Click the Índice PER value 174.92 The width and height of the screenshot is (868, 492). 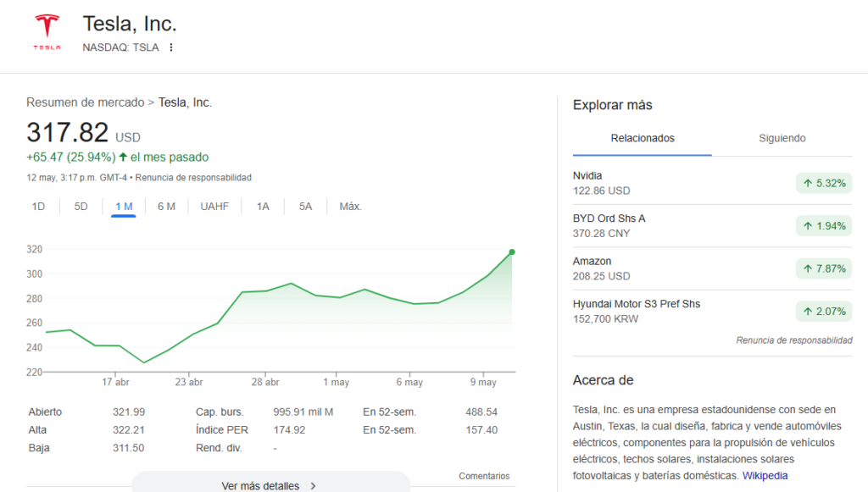point(289,430)
